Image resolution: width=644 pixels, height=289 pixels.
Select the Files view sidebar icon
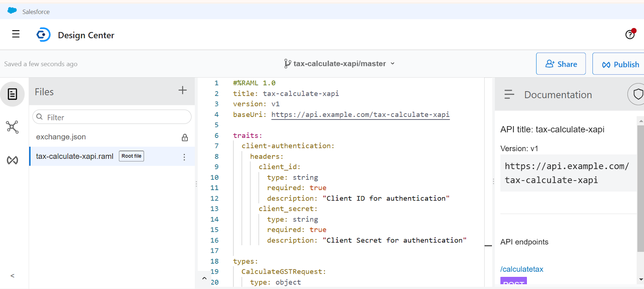tap(12, 94)
